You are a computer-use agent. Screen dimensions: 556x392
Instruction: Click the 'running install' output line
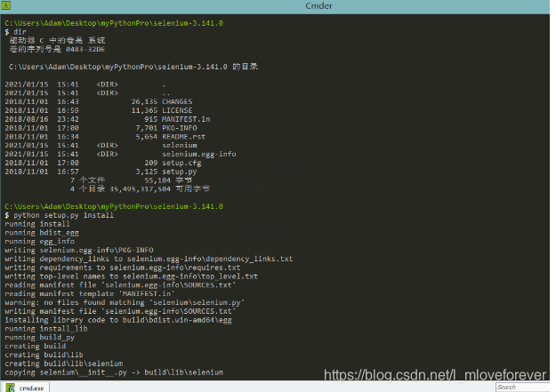click(x=37, y=224)
